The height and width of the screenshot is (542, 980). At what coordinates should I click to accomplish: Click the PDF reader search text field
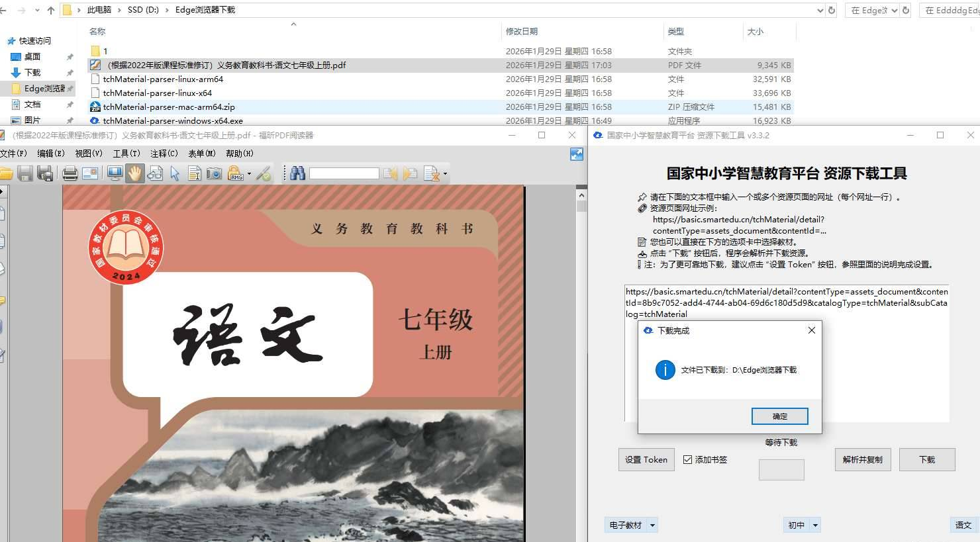point(344,173)
